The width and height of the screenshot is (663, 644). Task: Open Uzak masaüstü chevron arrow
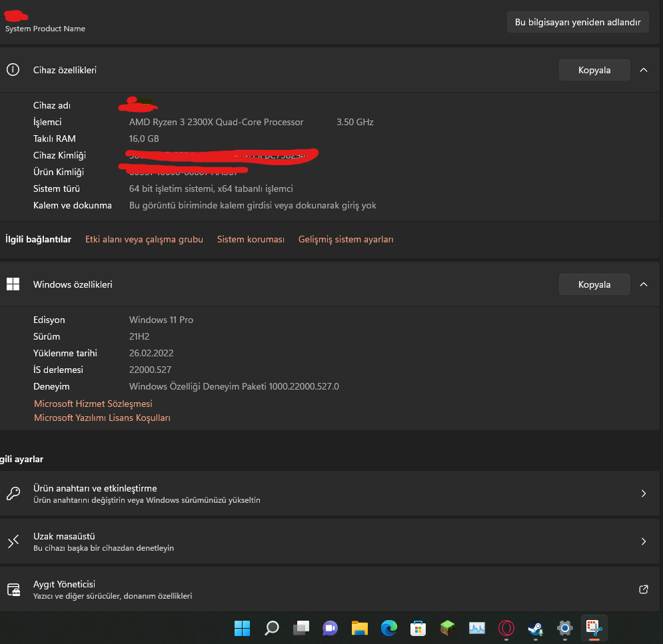643,541
